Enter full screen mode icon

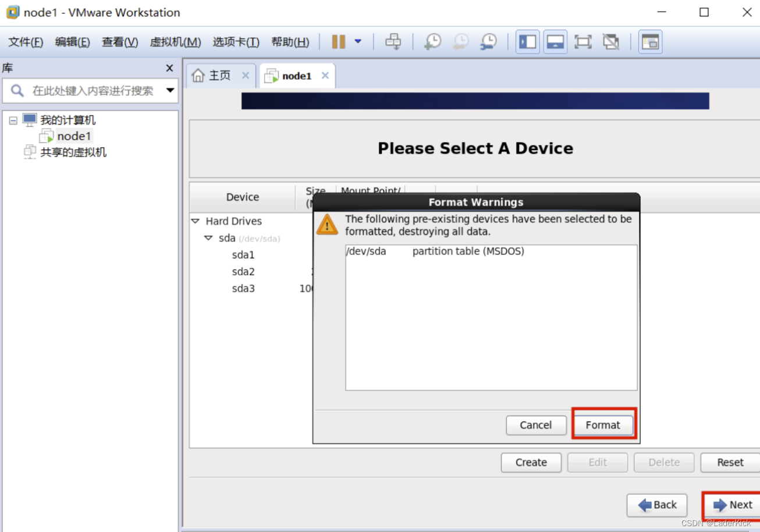point(583,42)
